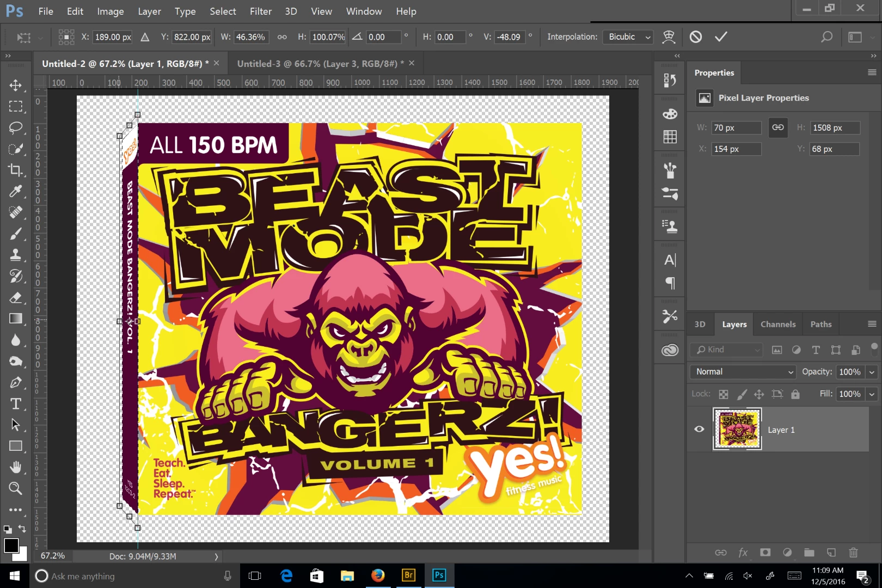Screen dimensions: 882x588
Task: Click the foreground color swatch
Action: (x=11, y=545)
